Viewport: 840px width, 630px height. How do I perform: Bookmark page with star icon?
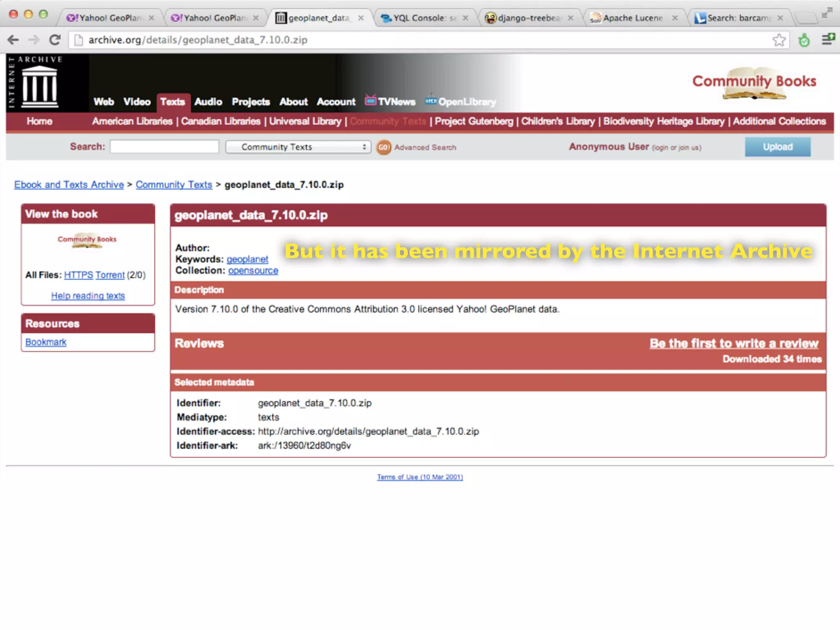pos(778,40)
